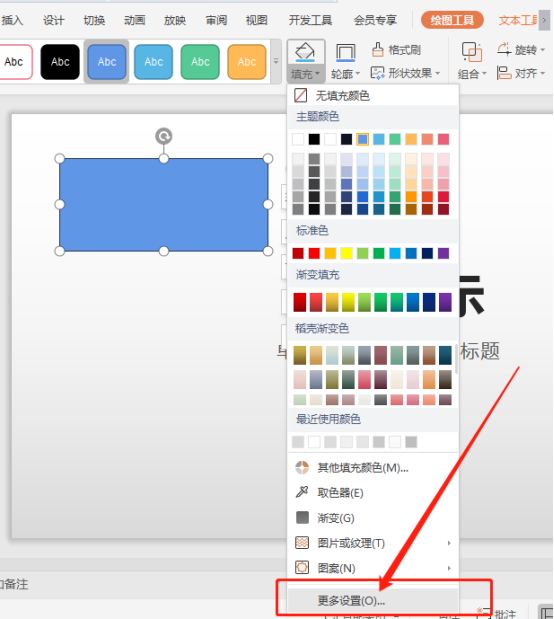Choose the No Fill Color (无填充颜色) option
Screen dimensions: 554x619
coord(372,96)
